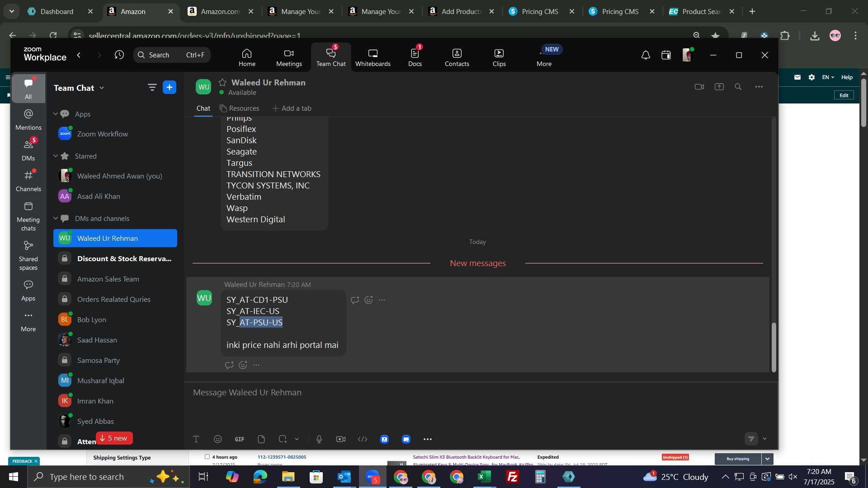Open Amazon Sales Team channel
The image size is (868, 488).
point(115,279)
